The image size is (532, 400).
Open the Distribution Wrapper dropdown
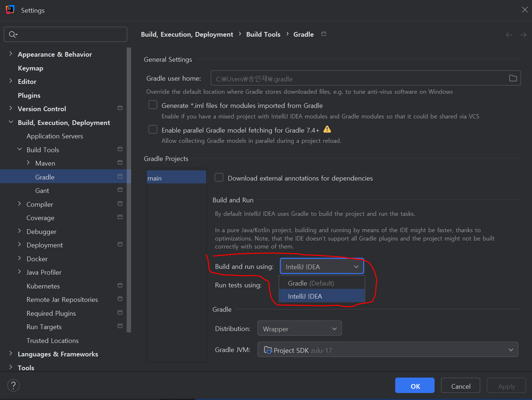(x=300, y=328)
